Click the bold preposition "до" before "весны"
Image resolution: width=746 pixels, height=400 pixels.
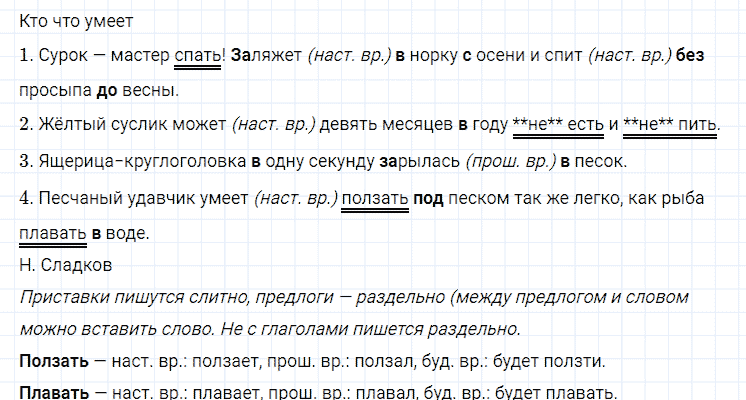click(x=107, y=91)
